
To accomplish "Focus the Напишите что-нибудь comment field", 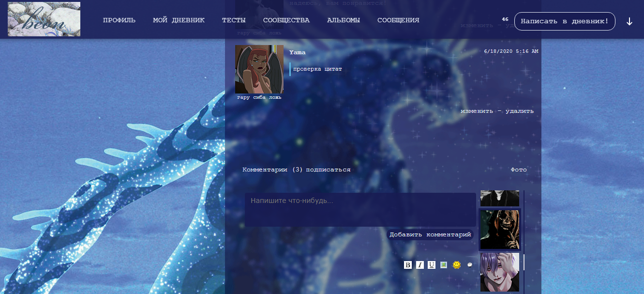I will point(360,210).
